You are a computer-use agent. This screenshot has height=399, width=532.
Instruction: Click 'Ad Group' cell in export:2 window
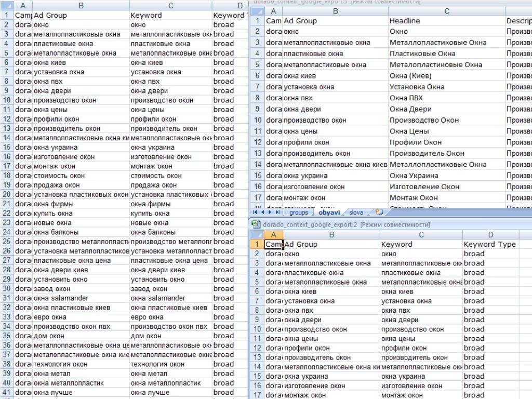coord(331,244)
